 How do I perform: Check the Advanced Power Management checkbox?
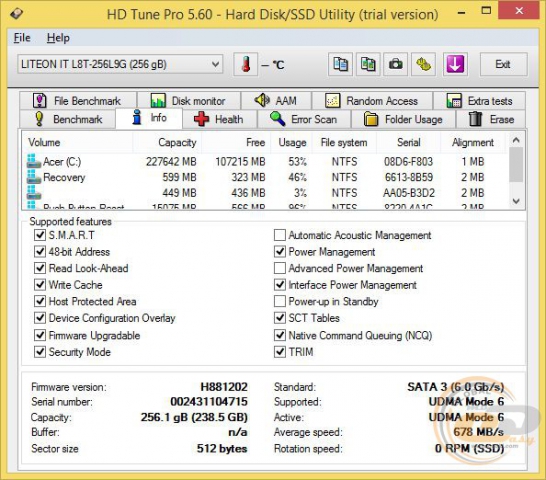280,268
